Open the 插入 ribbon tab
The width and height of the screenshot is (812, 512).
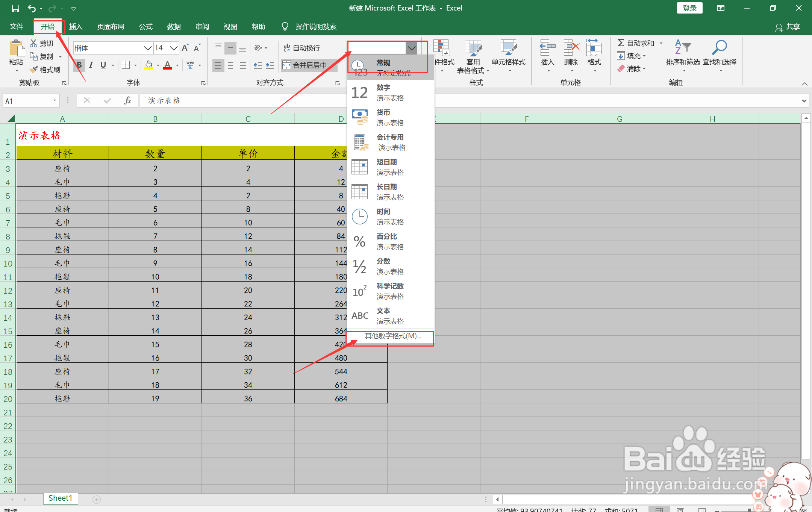click(76, 27)
